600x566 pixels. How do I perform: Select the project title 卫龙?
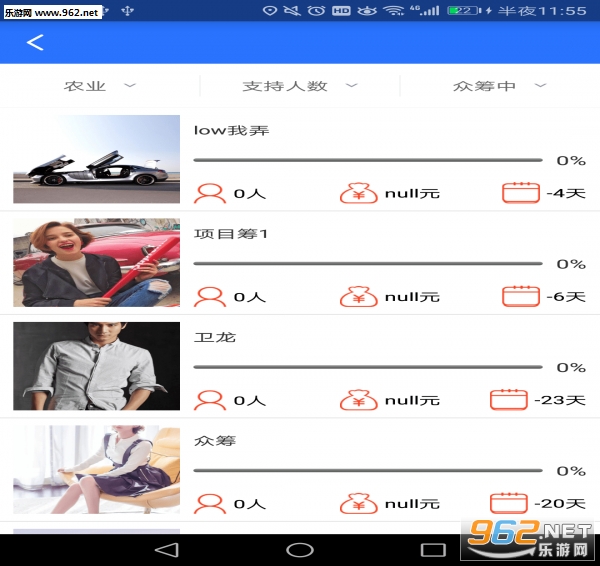pos(215,337)
